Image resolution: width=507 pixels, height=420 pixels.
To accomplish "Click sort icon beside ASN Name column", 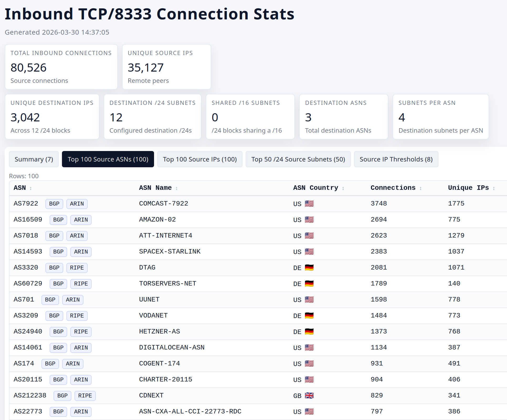I will 177,189.
